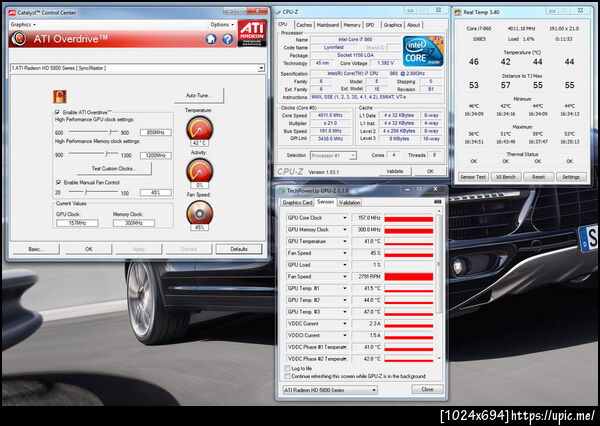
Task: Click the 1200MHz memory clock value field
Action: pyautogui.click(x=156, y=155)
